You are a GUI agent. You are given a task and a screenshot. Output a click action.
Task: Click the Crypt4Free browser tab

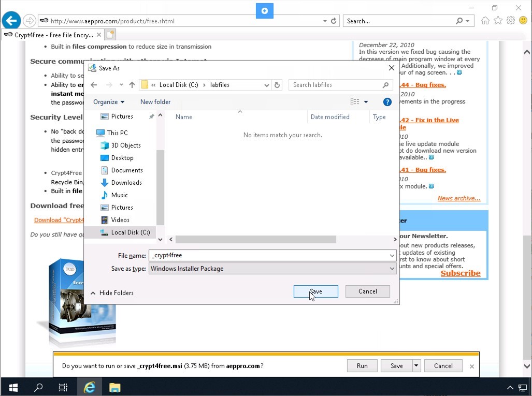tap(51, 35)
